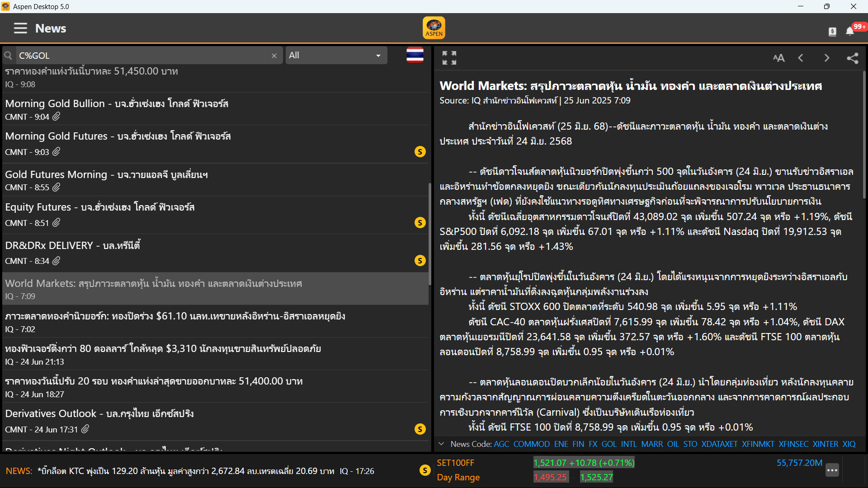The width and height of the screenshot is (868, 488).
Task: Click S badge on Equity Futures row
Action: point(420,223)
